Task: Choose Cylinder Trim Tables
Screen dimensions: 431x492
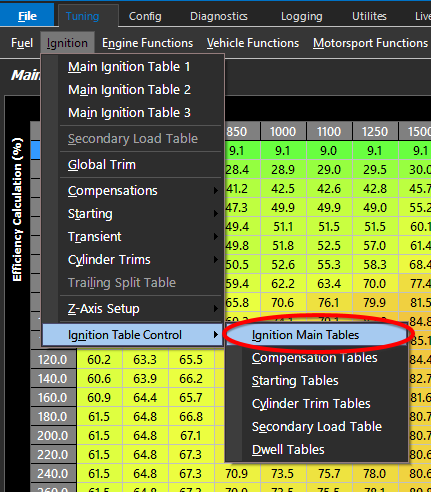Action: pyautogui.click(x=317, y=404)
